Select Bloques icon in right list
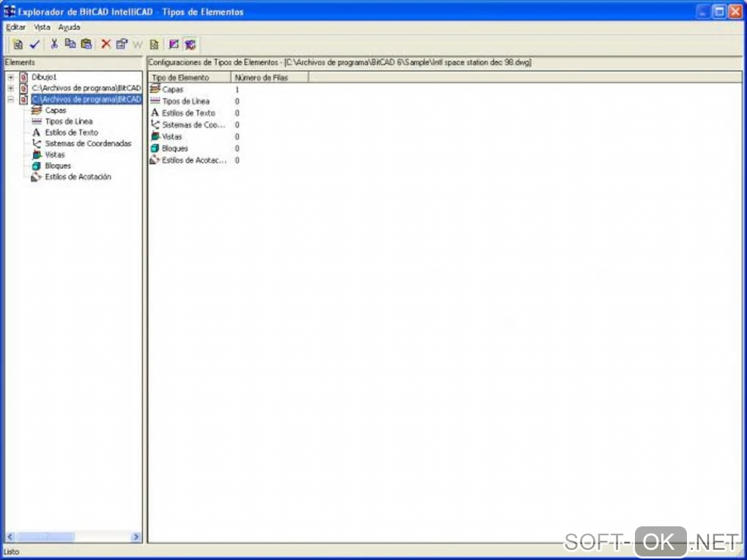747x560 pixels. (x=155, y=149)
